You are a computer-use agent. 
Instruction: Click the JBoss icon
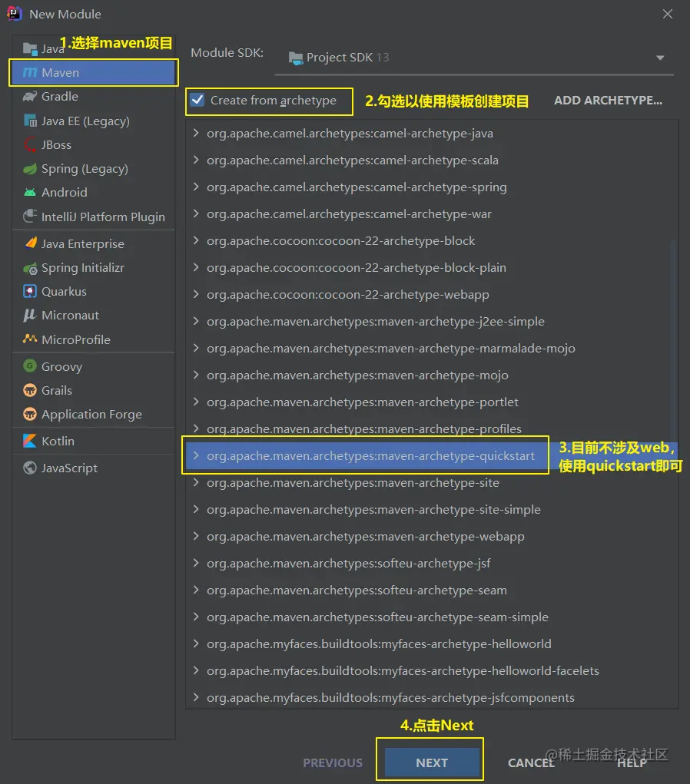[x=30, y=145]
